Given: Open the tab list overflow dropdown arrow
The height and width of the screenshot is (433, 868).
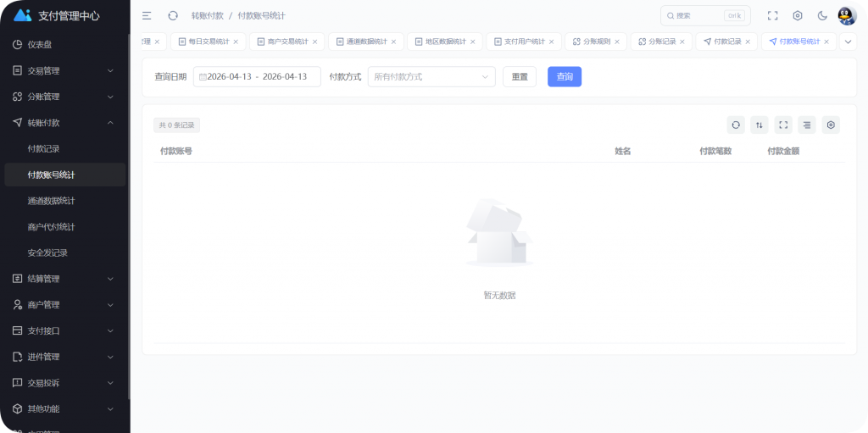Looking at the screenshot, I should tap(848, 42).
